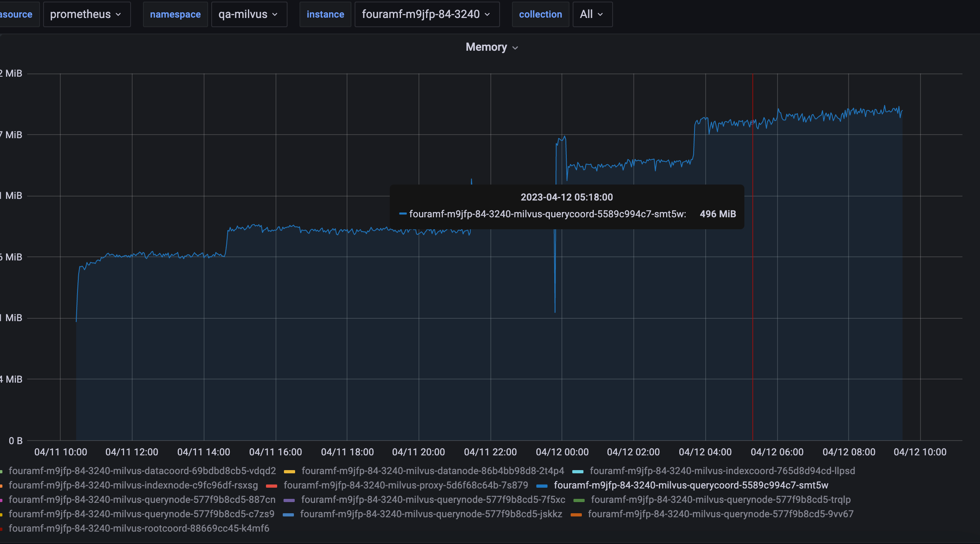This screenshot has height=544, width=980.
Task: Click the namespace variable label
Action: 175,14
